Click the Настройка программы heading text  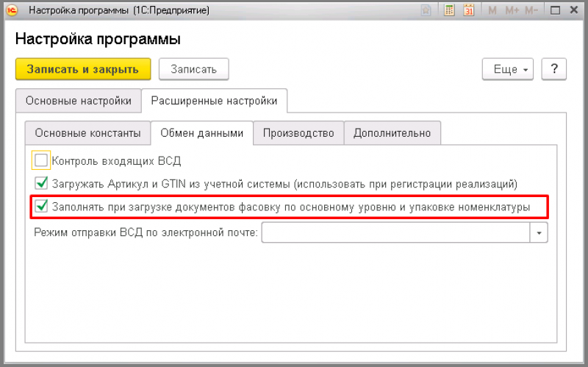point(98,39)
